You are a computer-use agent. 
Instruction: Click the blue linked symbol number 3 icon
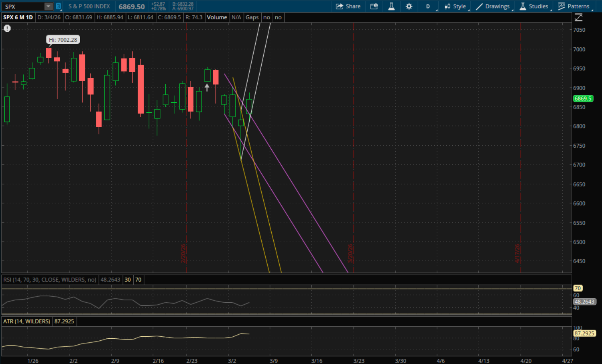click(59, 6)
